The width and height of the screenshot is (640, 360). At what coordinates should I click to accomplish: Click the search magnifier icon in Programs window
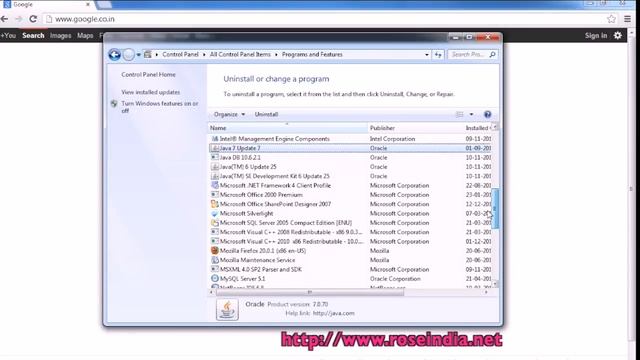pyautogui.click(x=492, y=54)
